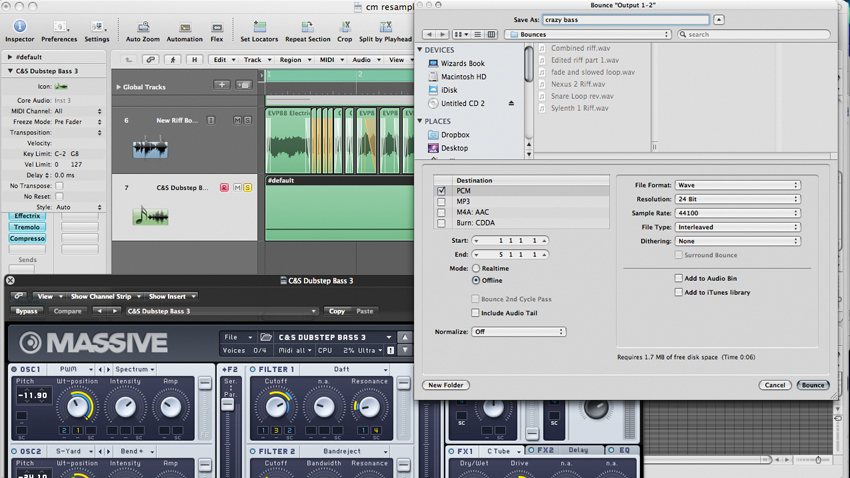This screenshot has width=850, height=478.
Task: Open the Show Channel Strip menu
Action: click(105, 296)
